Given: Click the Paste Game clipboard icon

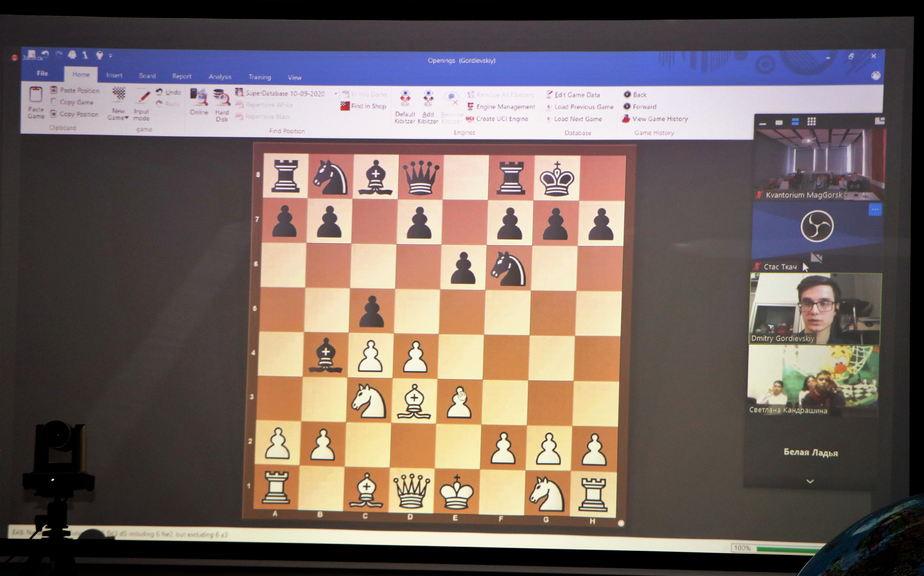Looking at the screenshot, I should 36,94.
